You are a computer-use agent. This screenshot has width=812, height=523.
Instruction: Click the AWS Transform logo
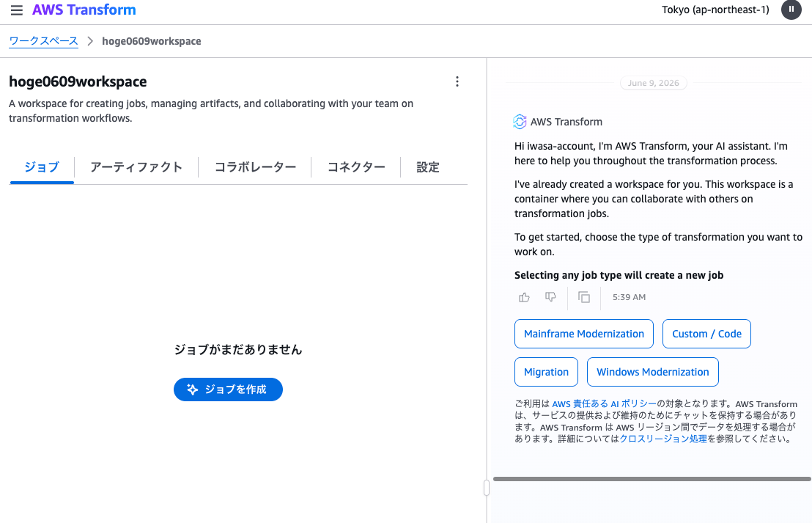84,10
